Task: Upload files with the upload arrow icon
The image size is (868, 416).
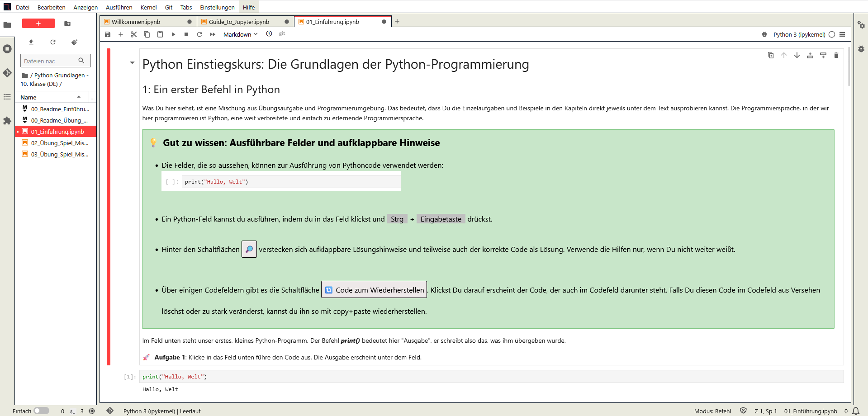Action: point(31,42)
